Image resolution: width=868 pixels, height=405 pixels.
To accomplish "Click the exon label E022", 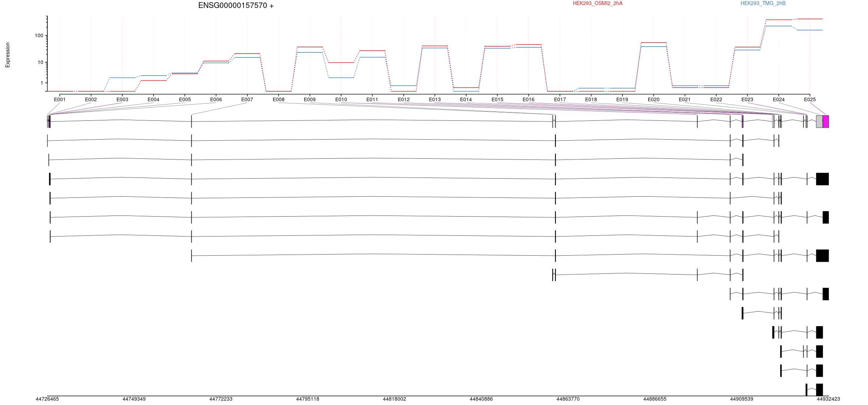I will coord(716,99).
